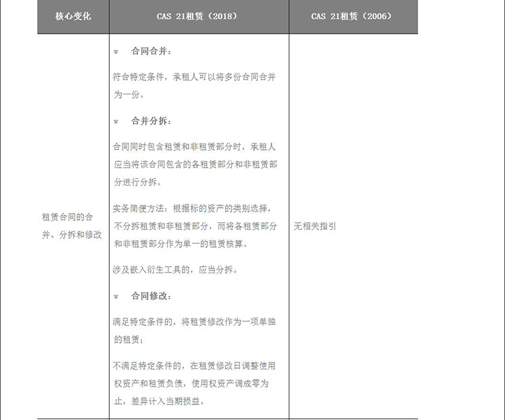Click the 核心变化 column header
This screenshot has width=505, height=420.
coord(73,16)
